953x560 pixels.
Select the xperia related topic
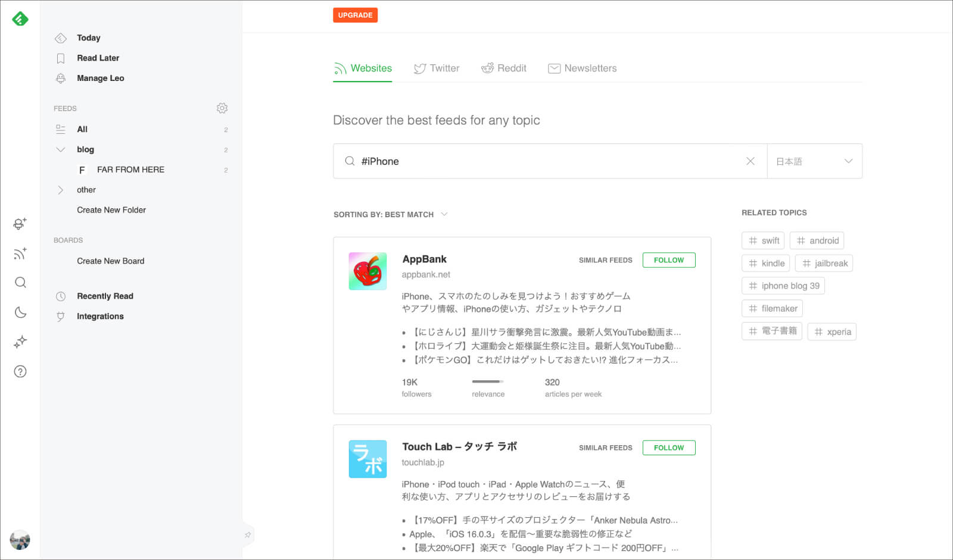click(832, 331)
